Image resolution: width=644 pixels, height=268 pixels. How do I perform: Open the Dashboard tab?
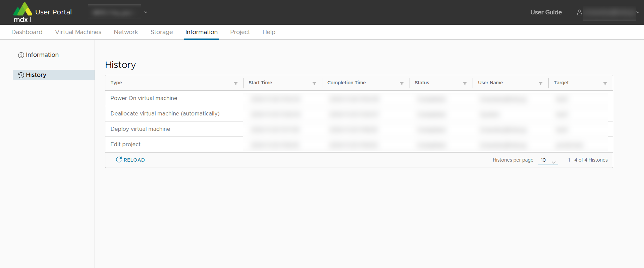click(x=27, y=32)
